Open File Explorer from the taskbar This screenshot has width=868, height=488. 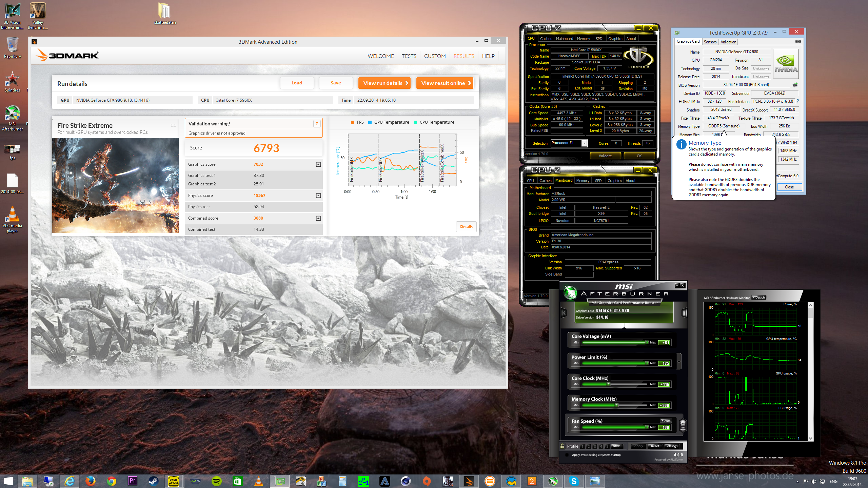pos(27,481)
